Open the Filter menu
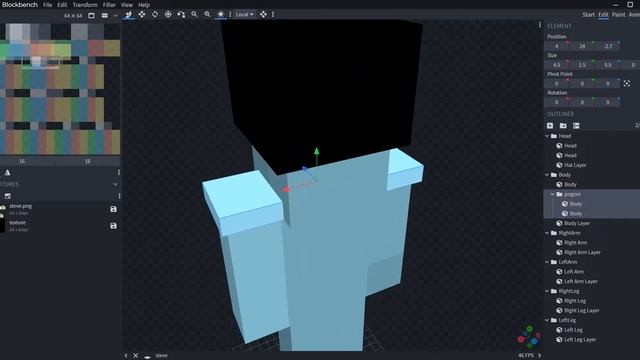This screenshot has height=360, width=640. coord(109,5)
